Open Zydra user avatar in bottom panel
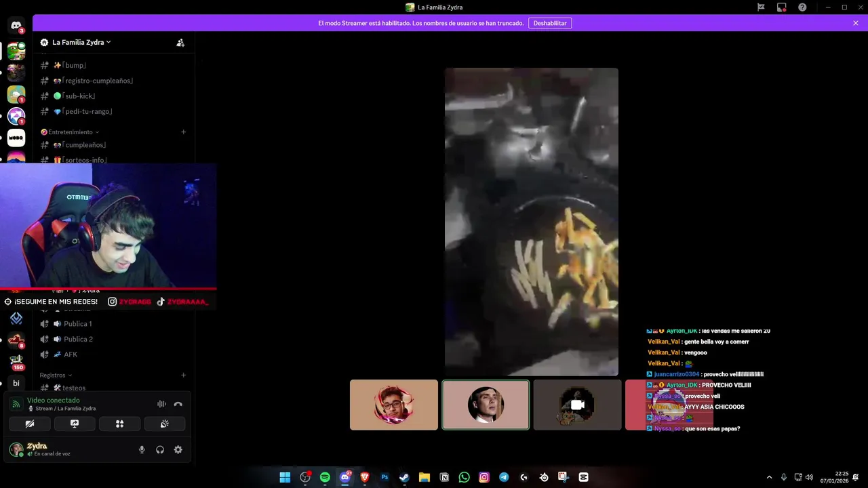This screenshot has height=488, width=868. point(16,449)
